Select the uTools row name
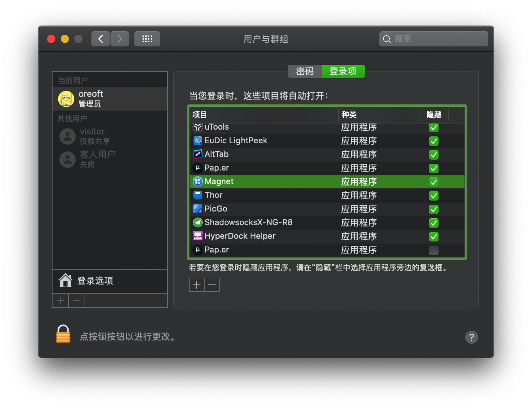Image resolution: width=532 pixels, height=408 pixels. pyautogui.click(x=217, y=127)
